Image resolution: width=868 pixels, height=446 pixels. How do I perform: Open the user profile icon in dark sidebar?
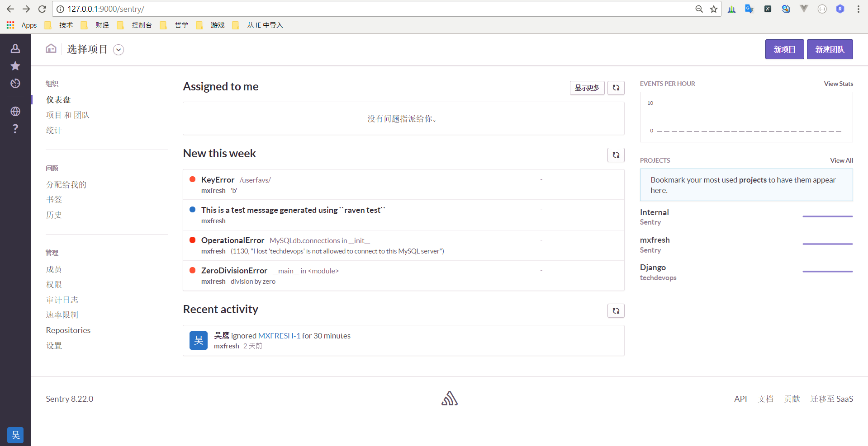coord(15,48)
